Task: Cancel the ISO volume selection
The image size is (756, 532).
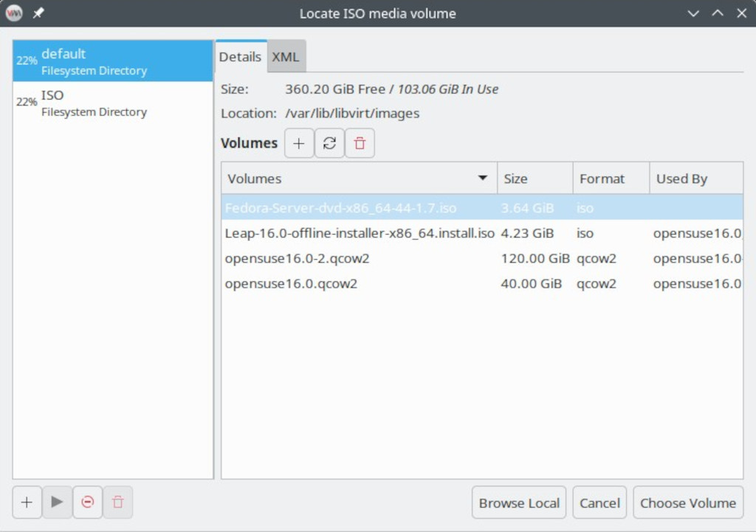Action: pos(599,502)
